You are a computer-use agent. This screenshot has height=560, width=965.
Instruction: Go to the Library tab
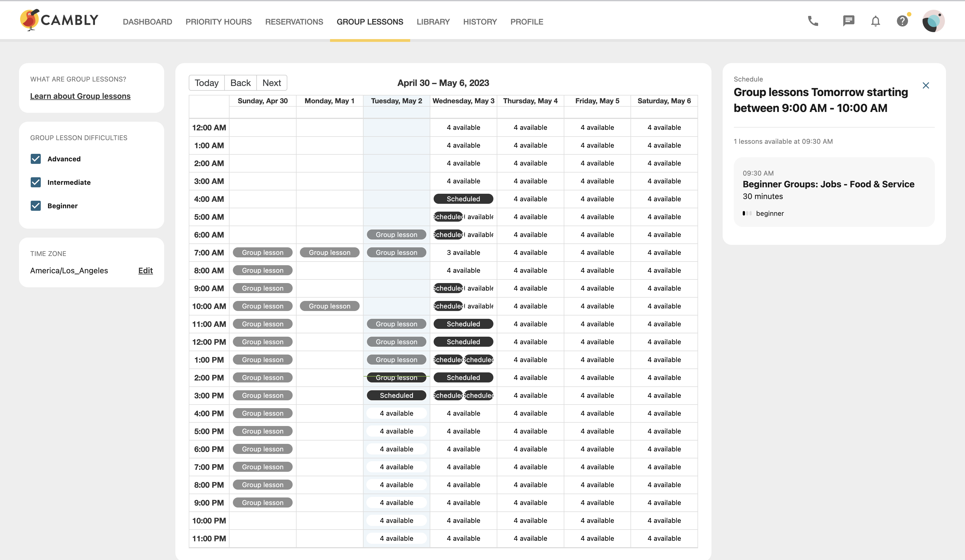coord(433,22)
